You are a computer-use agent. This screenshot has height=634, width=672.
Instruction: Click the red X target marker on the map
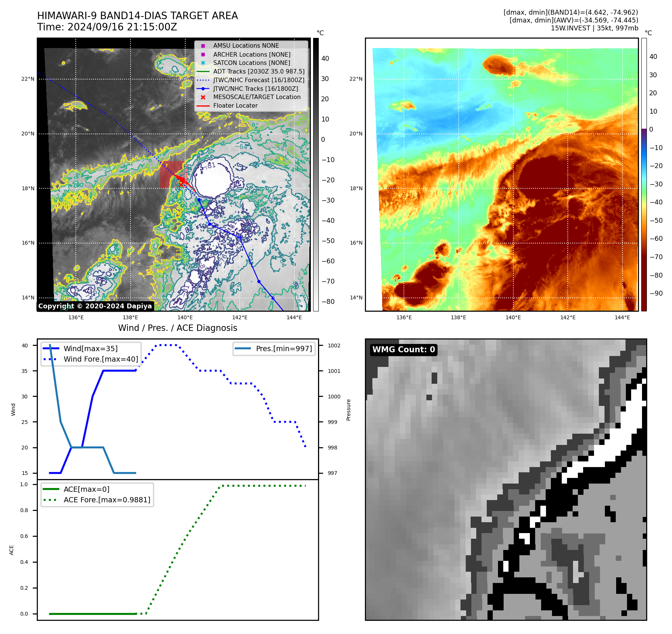click(181, 184)
